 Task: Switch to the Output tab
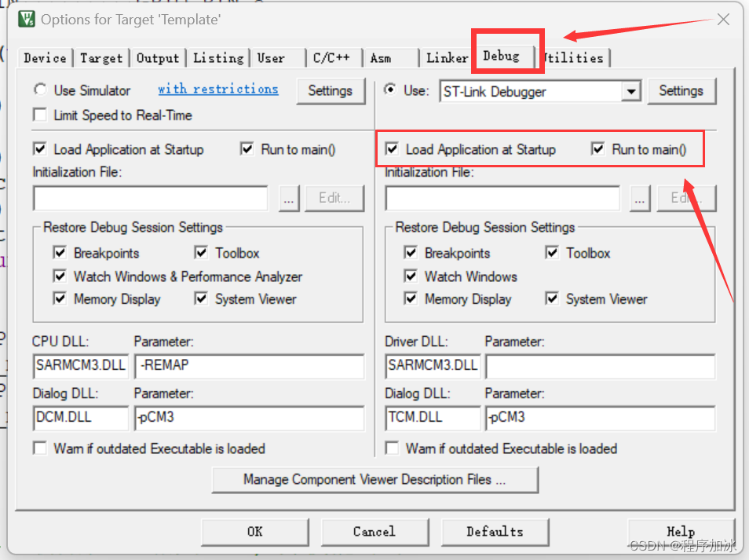tap(158, 58)
